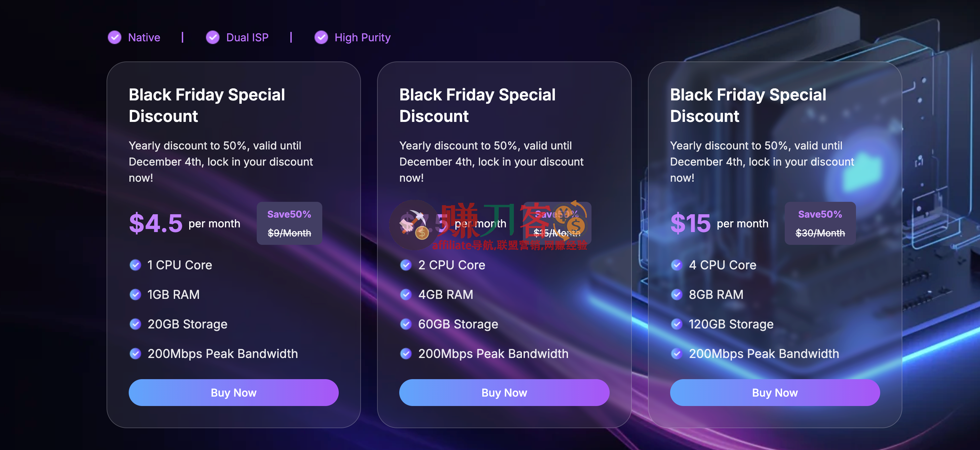Click the Save50% $30/Month badge
The width and height of the screenshot is (980, 450).
tap(820, 223)
